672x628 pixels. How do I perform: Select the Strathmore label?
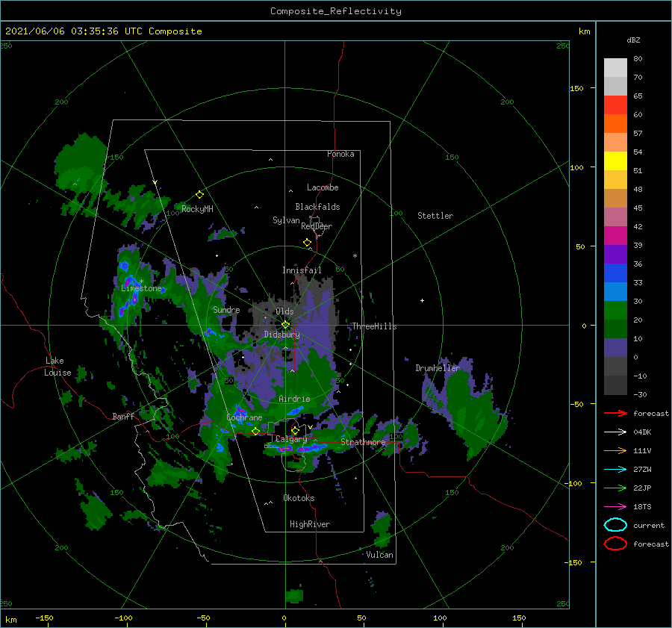(x=363, y=442)
